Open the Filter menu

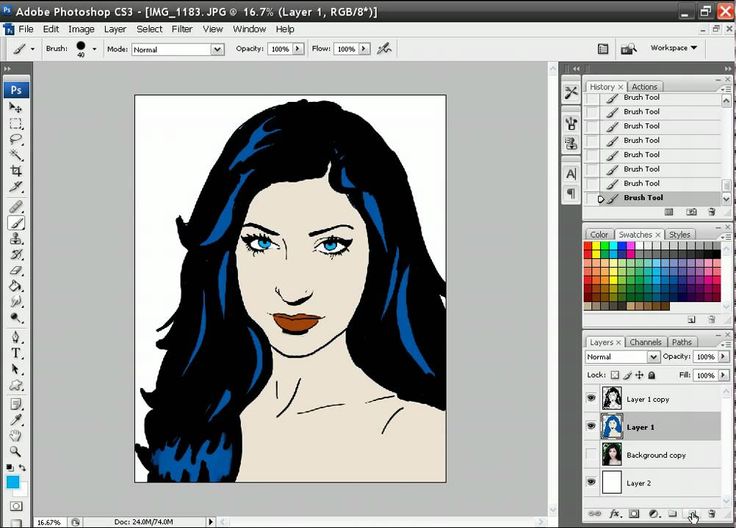[182, 29]
